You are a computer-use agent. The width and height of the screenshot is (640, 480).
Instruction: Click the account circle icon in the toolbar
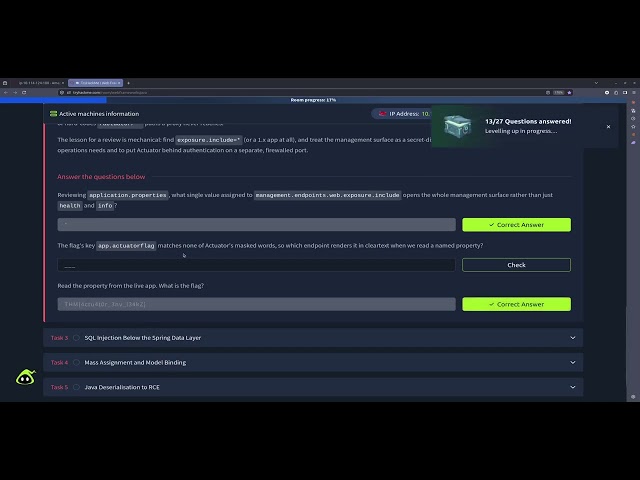(607, 93)
